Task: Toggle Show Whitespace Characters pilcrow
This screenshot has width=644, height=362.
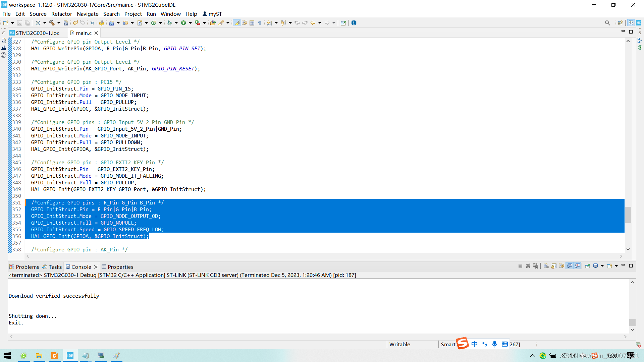Action: pos(260,23)
